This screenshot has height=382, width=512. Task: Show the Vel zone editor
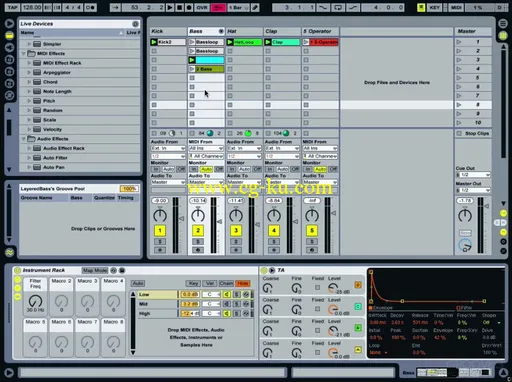(210, 283)
